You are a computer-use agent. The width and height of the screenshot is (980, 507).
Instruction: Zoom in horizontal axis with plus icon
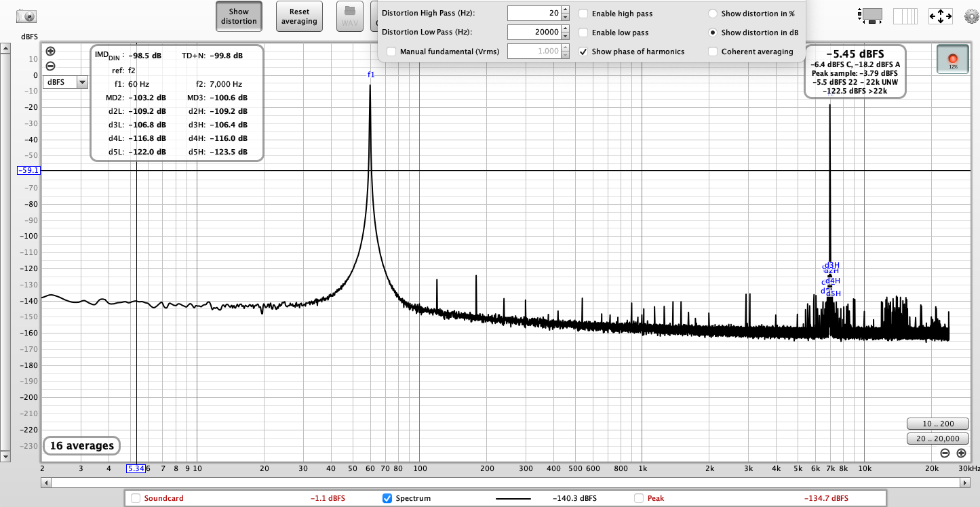pyautogui.click(x=961, y=453)
